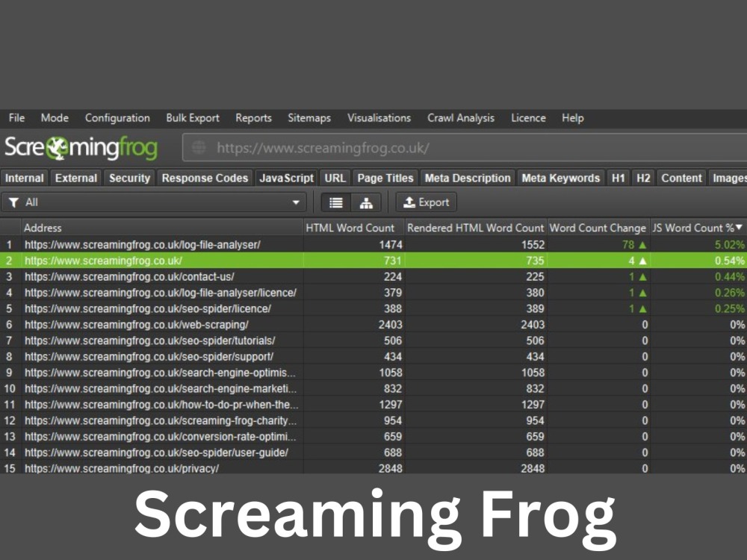Export the current table data
The image size is (747, 560).
point(427,202)
